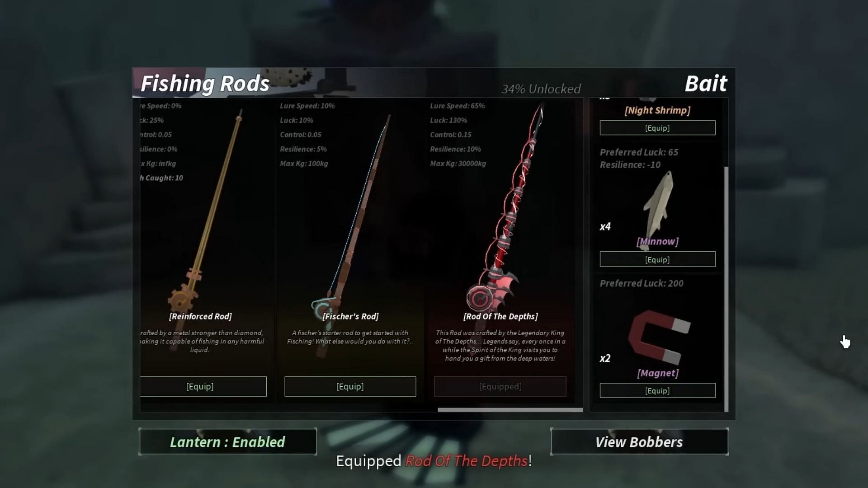Viewport: 868px width, 488px height.
Task: Open the View Bobbers panel
Action: [x=639, y=441]
